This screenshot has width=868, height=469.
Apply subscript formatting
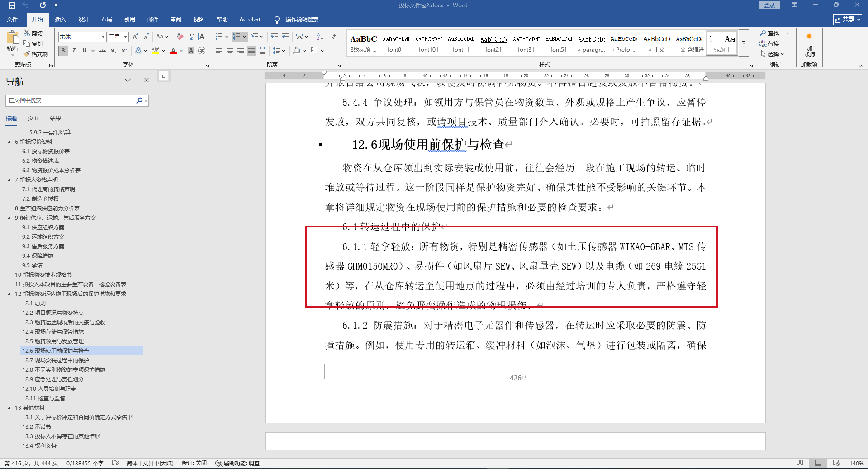click(x=114, y=51)
